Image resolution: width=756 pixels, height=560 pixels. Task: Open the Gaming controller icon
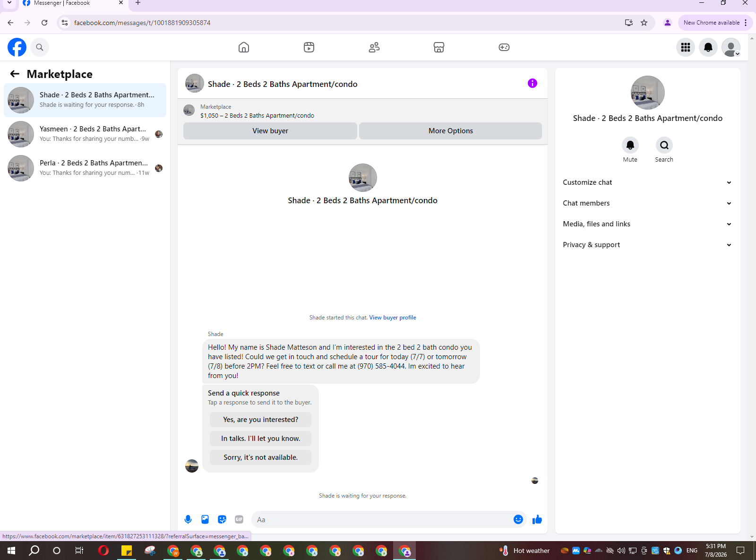[504, 47]
